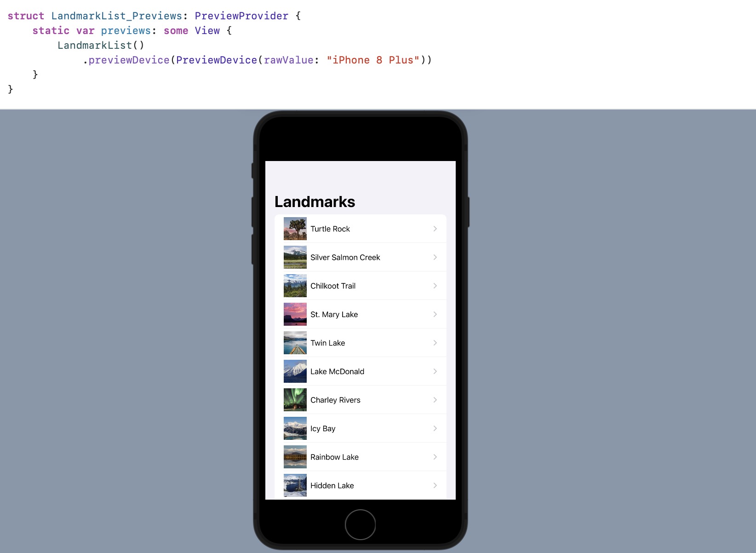This screenshot has width=756, height=553.
Task: Click the rawValue parameter label
Action: click(288, 60)
